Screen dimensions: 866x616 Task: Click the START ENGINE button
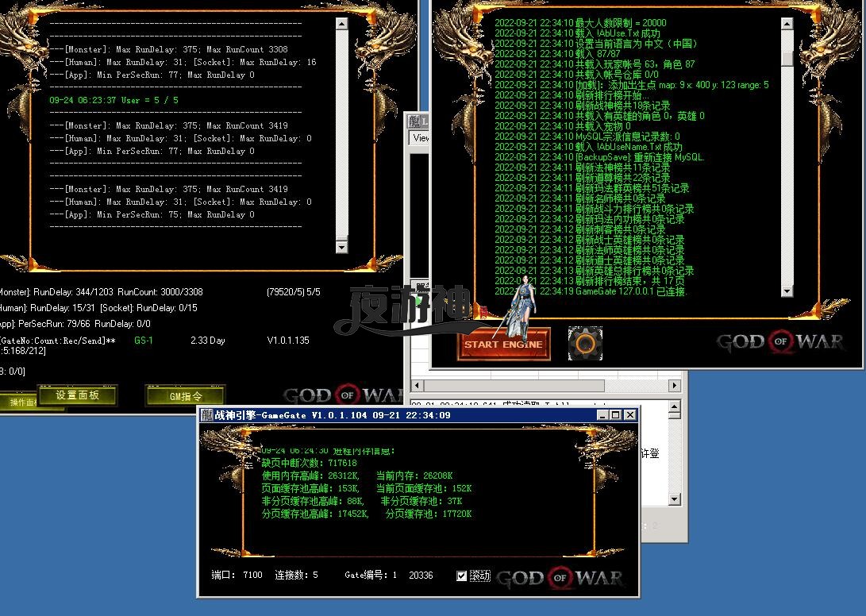(x=503, y=345)
